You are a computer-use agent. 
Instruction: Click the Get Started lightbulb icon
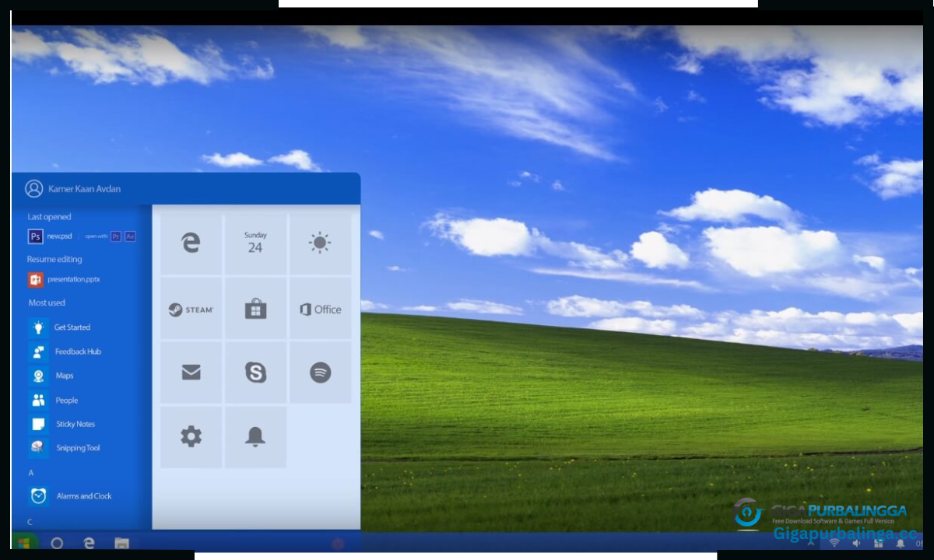coord(38,327)
